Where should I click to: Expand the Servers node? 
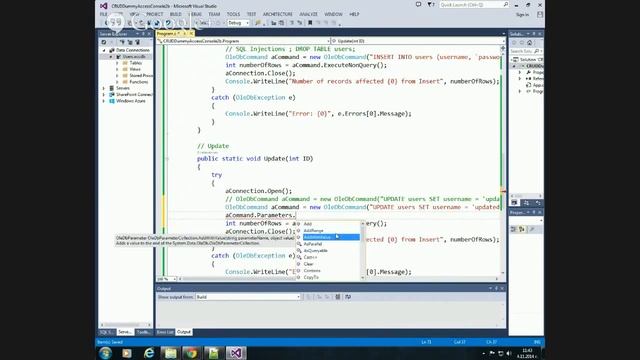(x=104, y=88)
